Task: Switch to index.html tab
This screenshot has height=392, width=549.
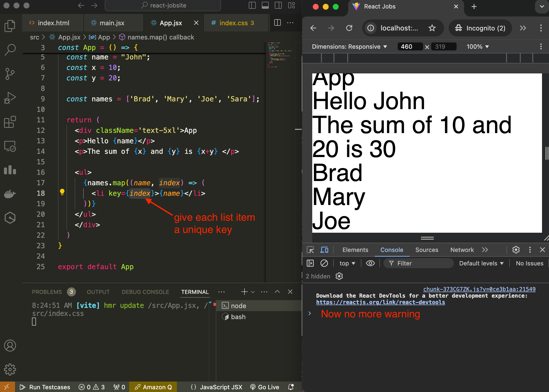Action: click(x=53, y=23)
